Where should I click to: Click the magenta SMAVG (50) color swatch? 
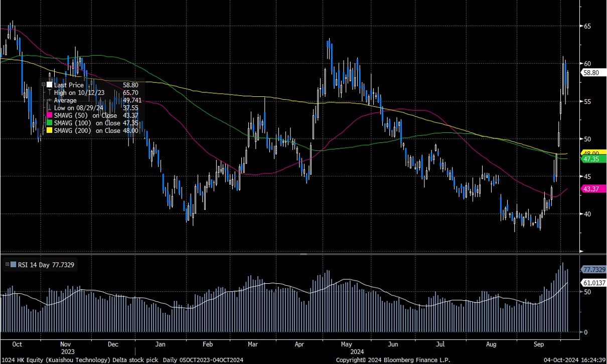(x=49, y=116)
